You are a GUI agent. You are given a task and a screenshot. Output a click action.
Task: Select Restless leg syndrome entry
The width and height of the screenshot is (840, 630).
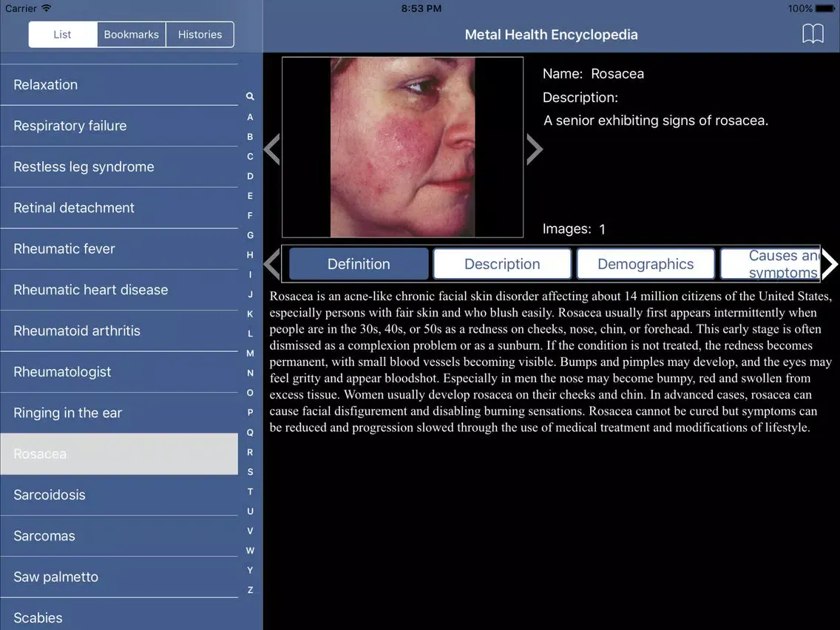coord(119,166)
